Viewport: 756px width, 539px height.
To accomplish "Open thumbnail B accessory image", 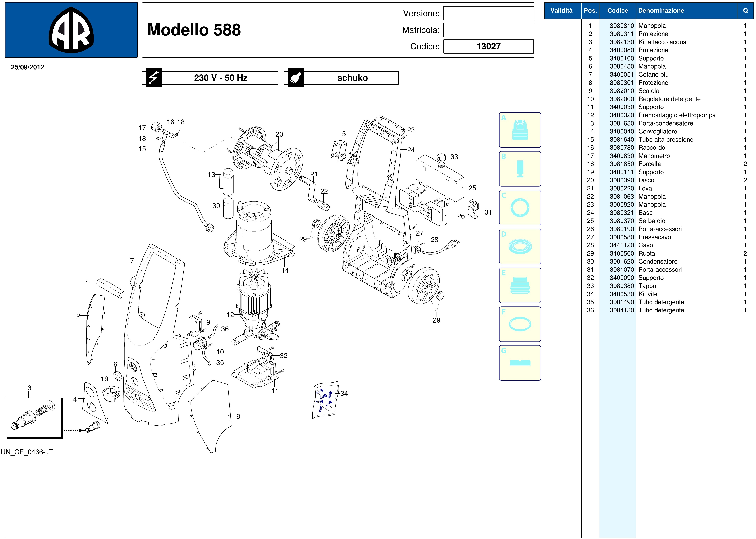I will (520, 169).
